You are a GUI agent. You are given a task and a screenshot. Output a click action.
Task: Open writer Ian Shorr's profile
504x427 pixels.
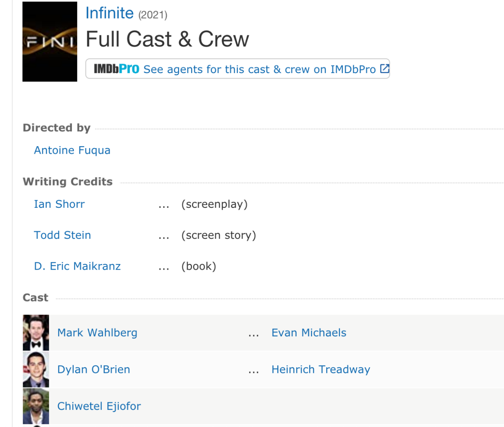(x=59, y=204)
